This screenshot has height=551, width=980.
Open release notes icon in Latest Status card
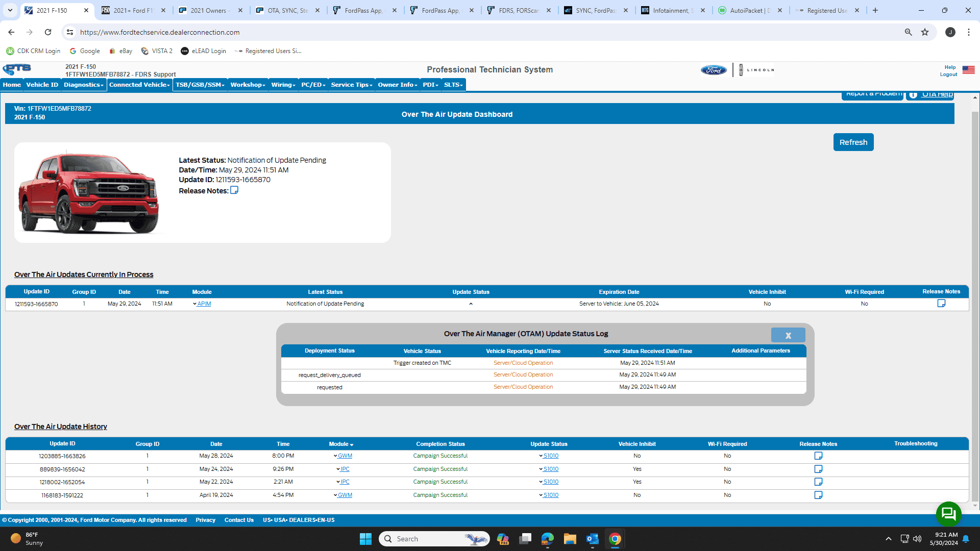[x=234, y=190]
